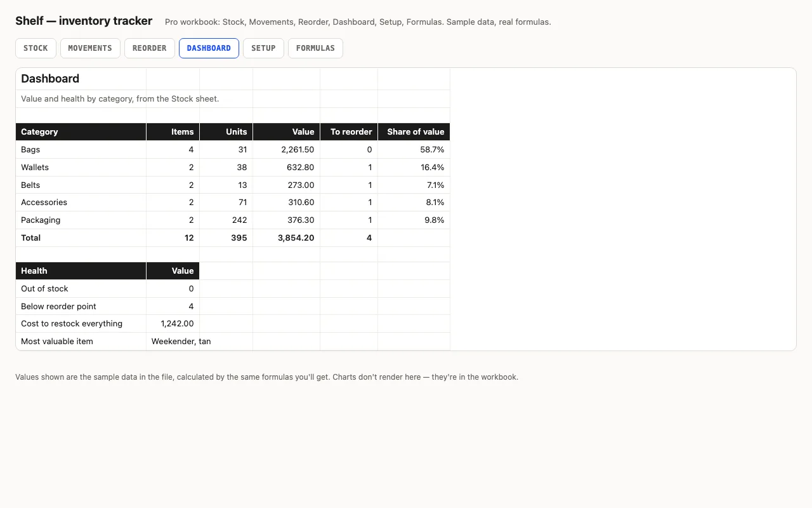
Task: Select the Packaging category cell
Action: pyautogui.click(x=81, y=220)
